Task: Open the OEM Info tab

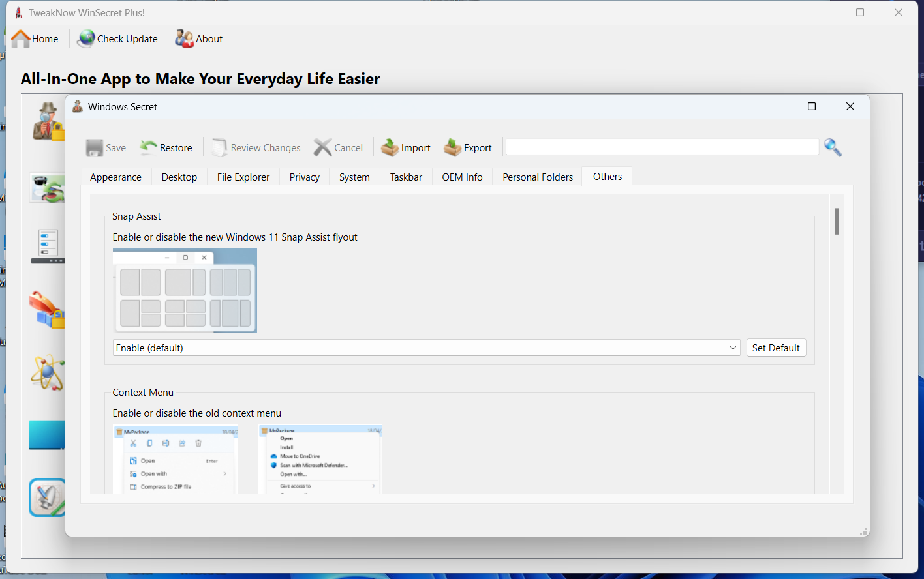Action: tap(462, 177)
